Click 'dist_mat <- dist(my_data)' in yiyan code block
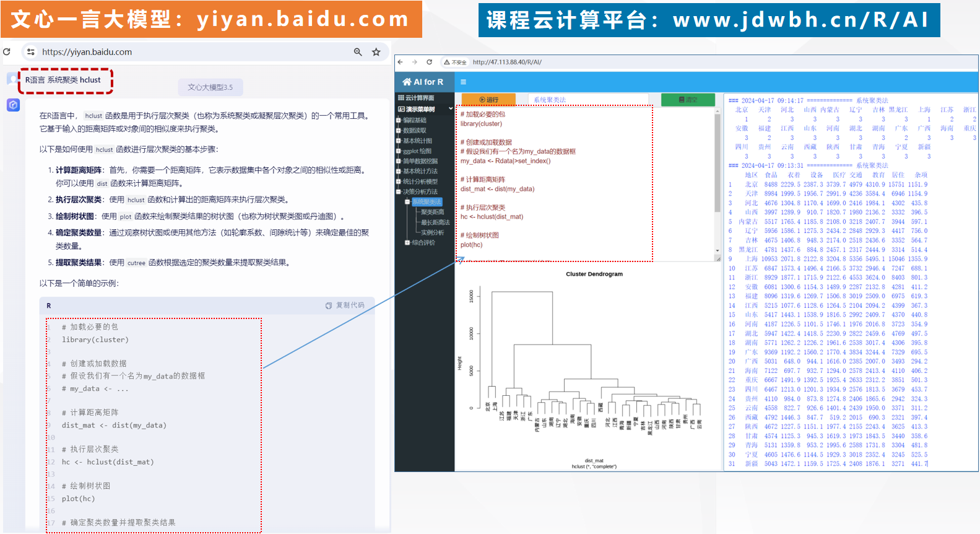Image resolution: width=980 pixels, height=534 pixels. [x=114, y=426]
